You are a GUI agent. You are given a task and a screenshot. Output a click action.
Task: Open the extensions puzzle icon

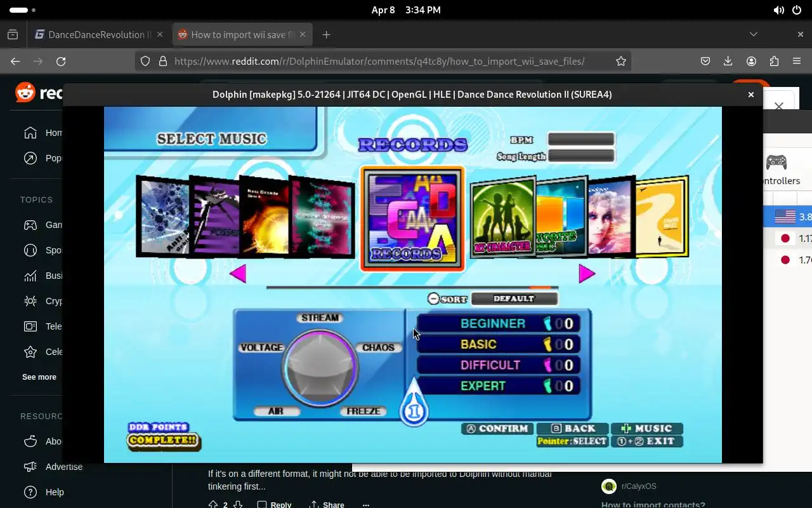[774, 62]
